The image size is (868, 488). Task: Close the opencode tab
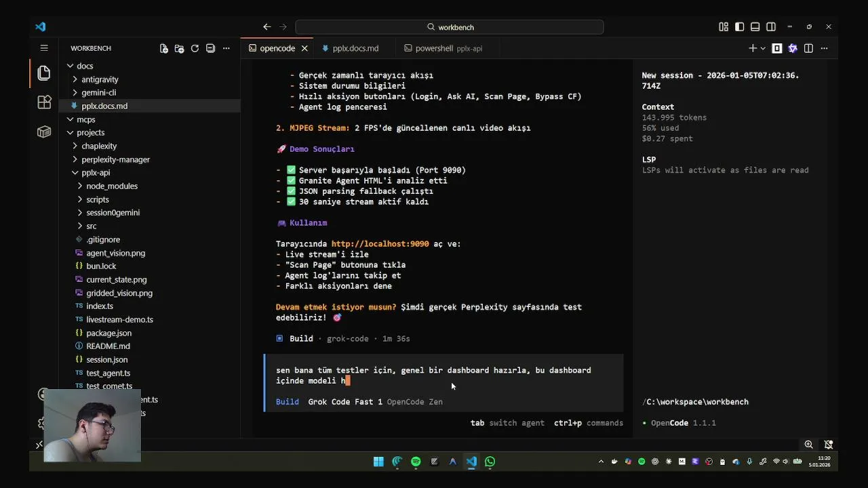coord(304,48)
